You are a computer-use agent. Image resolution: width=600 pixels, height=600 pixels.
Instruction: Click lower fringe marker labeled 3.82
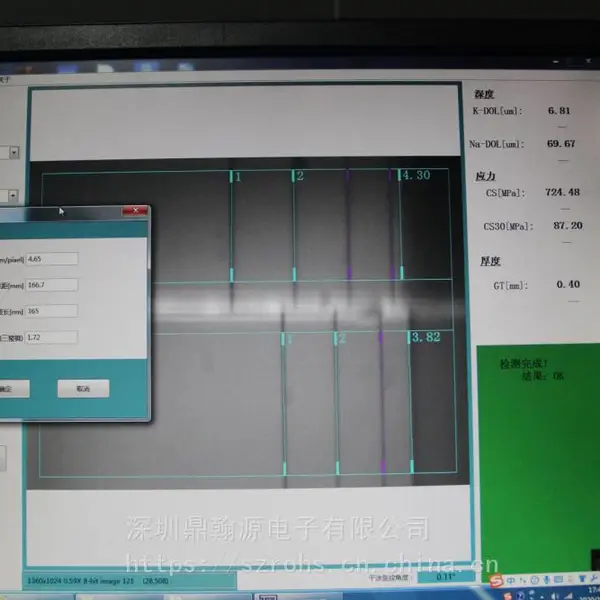click(426, 338)
